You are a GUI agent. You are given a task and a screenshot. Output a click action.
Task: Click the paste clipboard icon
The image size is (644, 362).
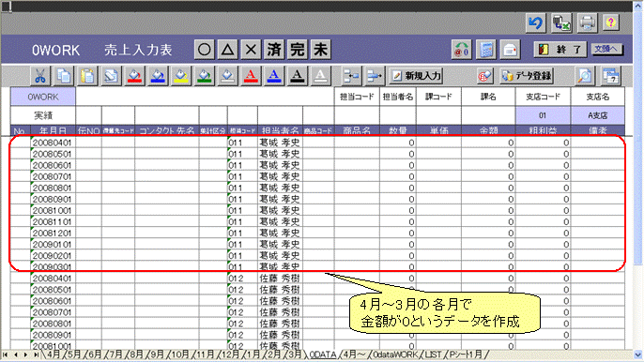coord(87,76)
